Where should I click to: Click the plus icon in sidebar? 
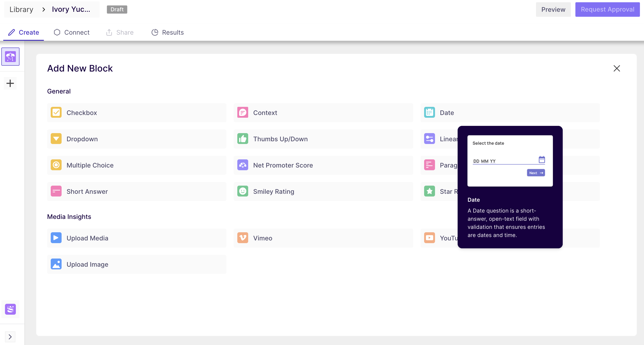[x=10, y=83]
